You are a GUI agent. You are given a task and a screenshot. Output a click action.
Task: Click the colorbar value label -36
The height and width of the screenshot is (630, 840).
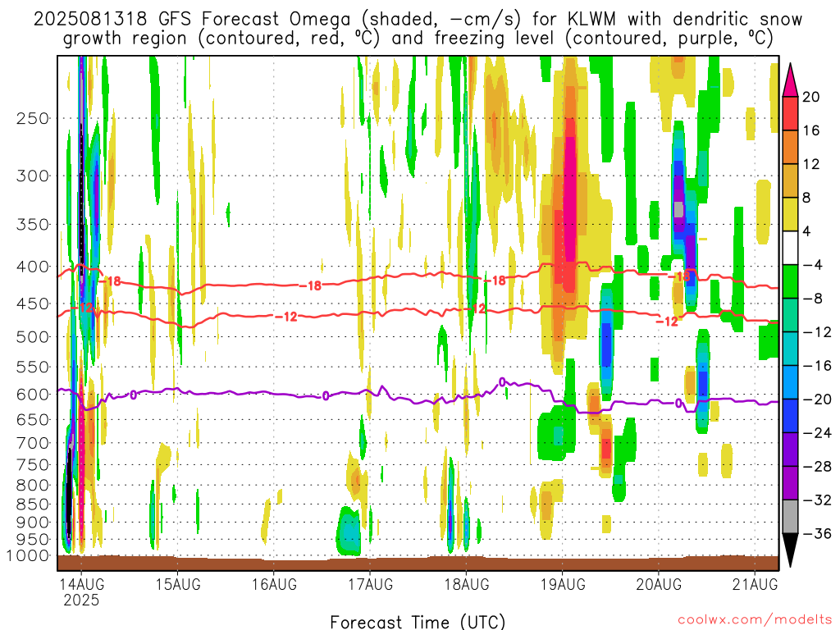tap(817, 533)
